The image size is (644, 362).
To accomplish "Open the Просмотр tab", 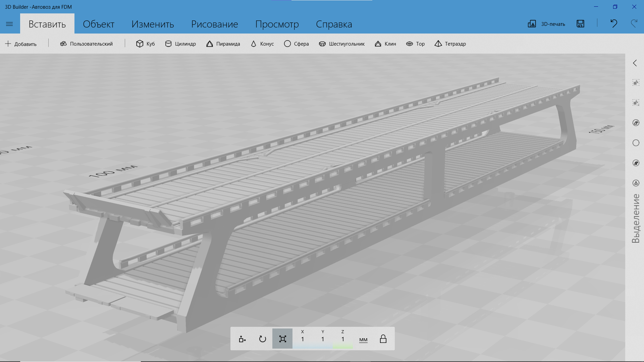I will 277,24.
